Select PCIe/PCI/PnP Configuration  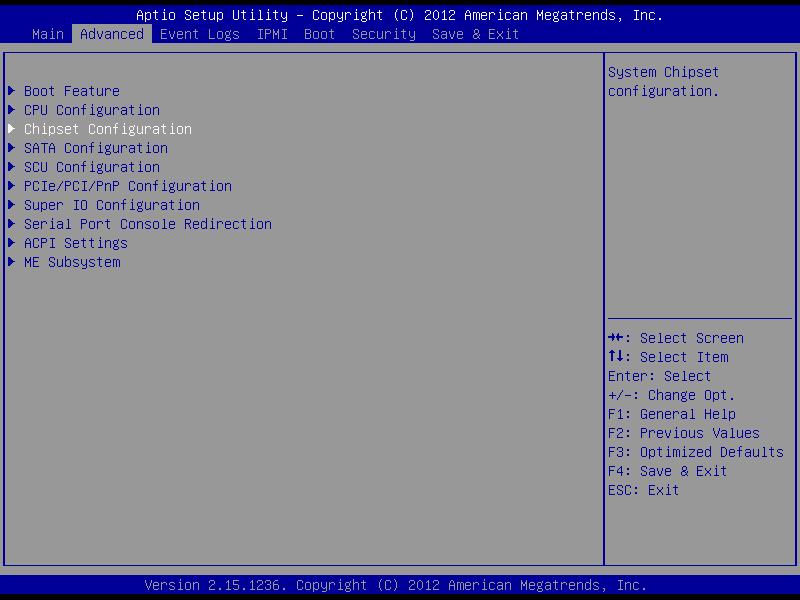[127, 186]
